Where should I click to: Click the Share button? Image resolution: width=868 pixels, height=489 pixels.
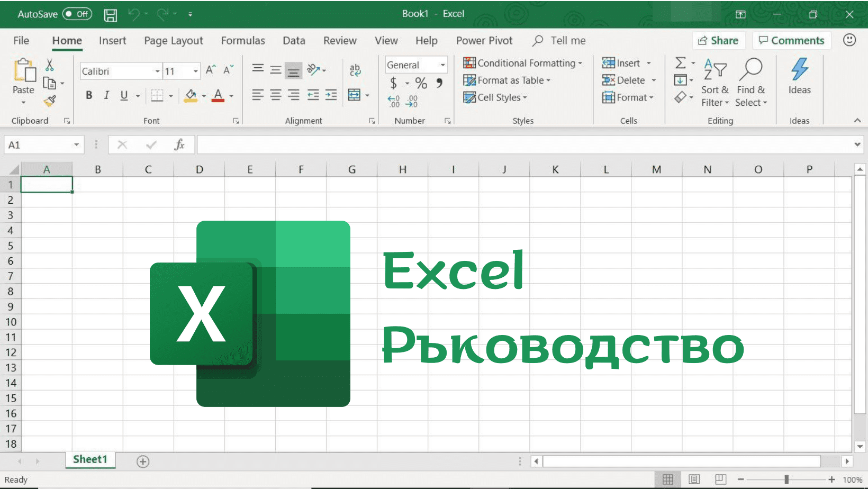click(718, 41)
